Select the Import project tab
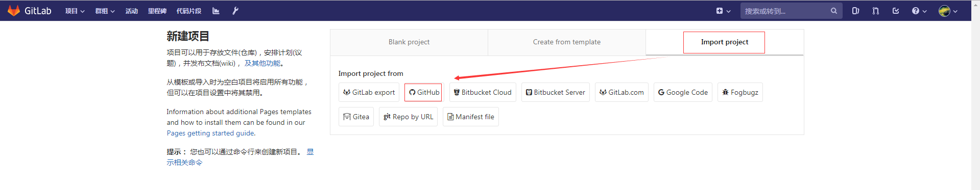 [x=725, y=42]
